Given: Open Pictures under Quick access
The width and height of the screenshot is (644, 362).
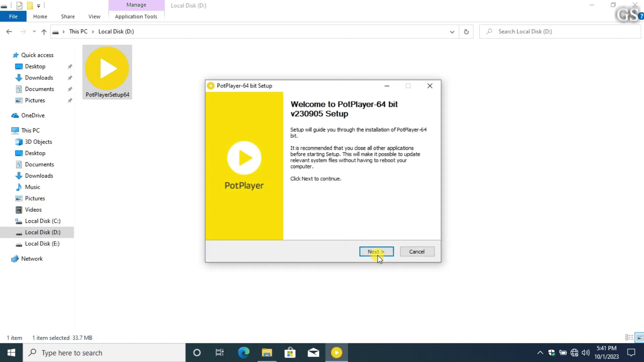Looking at the screenshot, I should [x=35, y=101].
